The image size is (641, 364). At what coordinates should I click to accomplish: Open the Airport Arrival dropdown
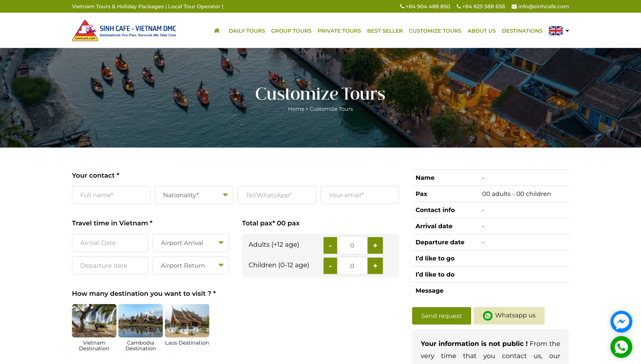[191, 243]
